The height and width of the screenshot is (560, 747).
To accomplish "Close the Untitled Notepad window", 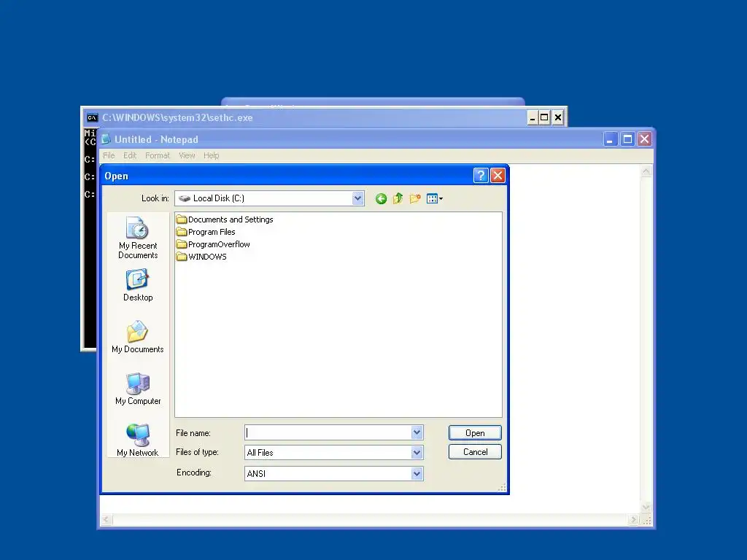I will 644,139.
